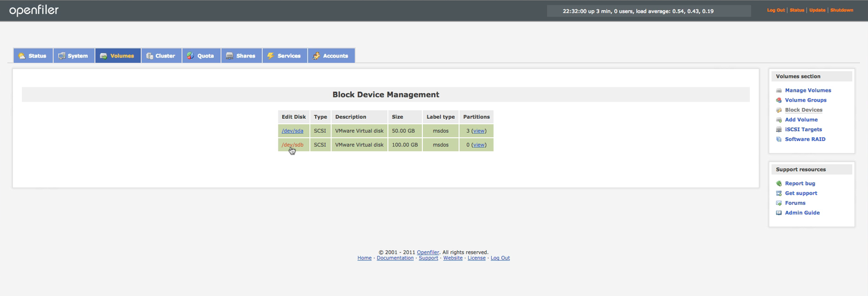Click the Services tab lightning icon

270,56
